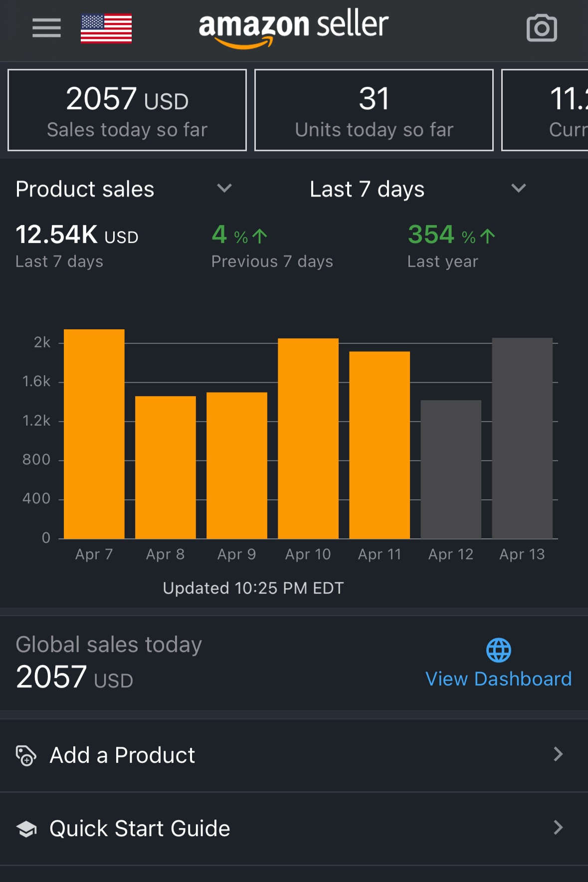Select the Add a Product menu row
The image size is (588, 882).
click(294, 755)
